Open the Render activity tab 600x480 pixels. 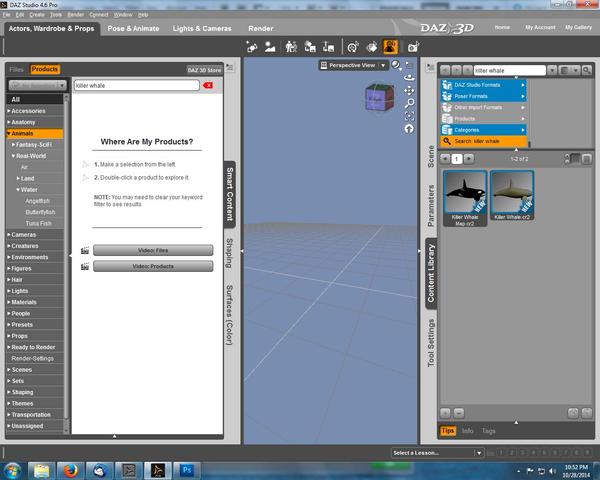261,29
